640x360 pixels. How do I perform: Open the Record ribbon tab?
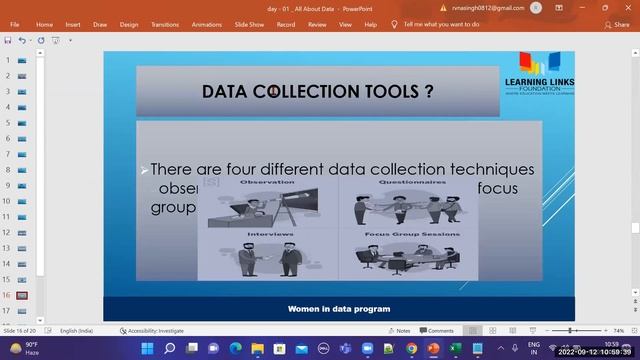click(286, 24)
